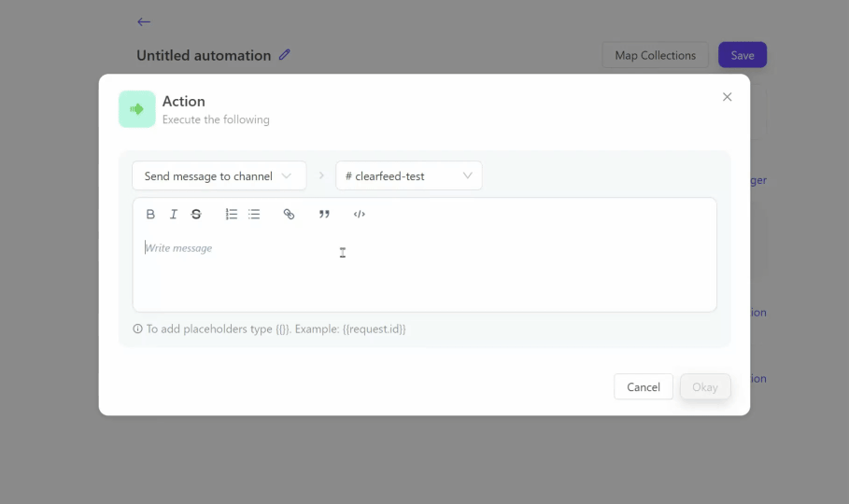Click the info icon beside placeholder hint

(138, 329)
